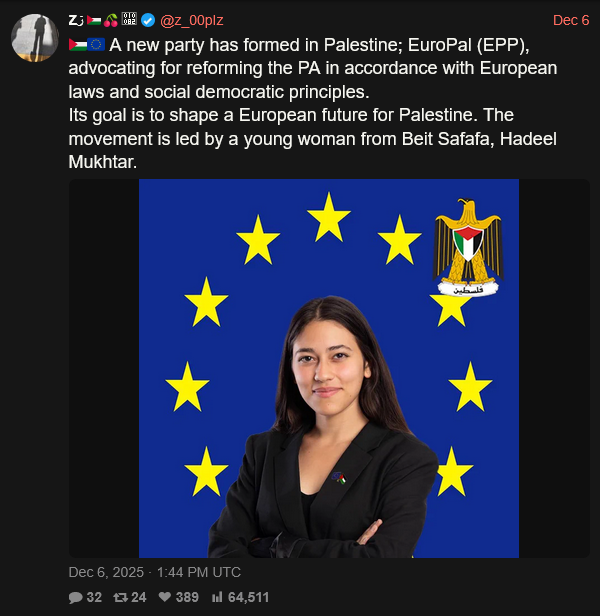
Task: Click the blue verified checkmark badge
Action: coord(149,20)
